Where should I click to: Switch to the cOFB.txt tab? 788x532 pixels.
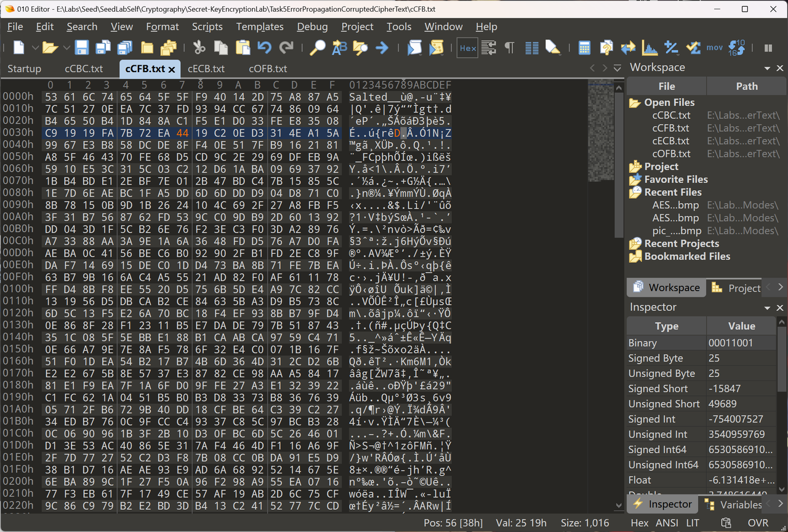click(268, 68)
